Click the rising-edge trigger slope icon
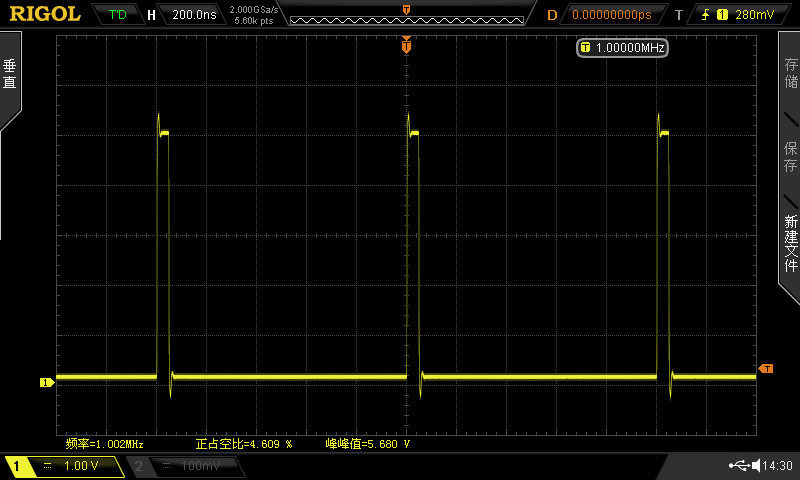This screenshot has width=800, height=480. [706, 15]
